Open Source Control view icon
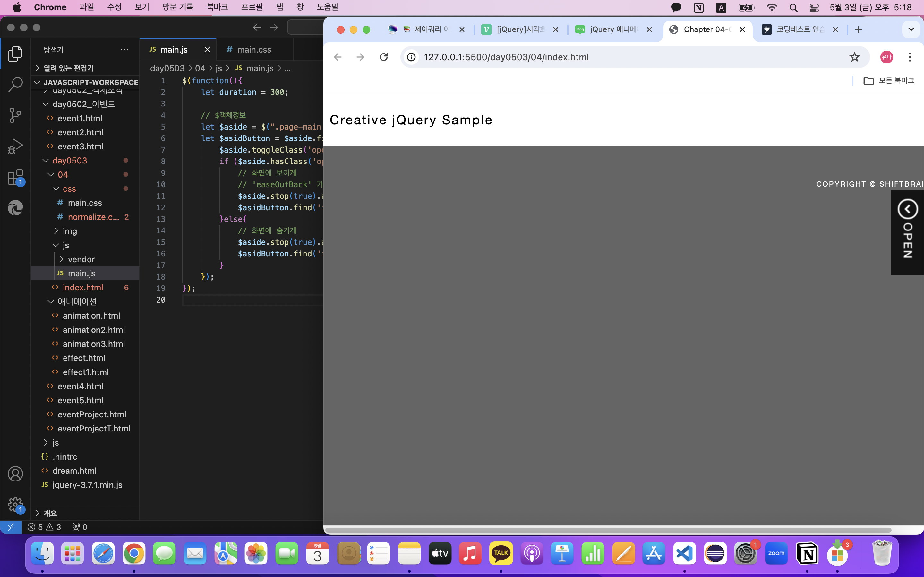 coord(15,115)
